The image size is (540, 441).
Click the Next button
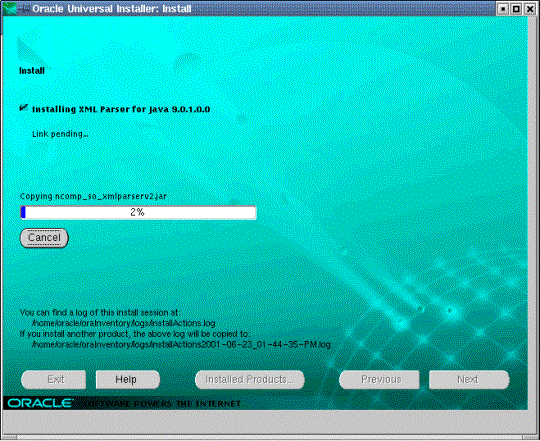[469, 380]
